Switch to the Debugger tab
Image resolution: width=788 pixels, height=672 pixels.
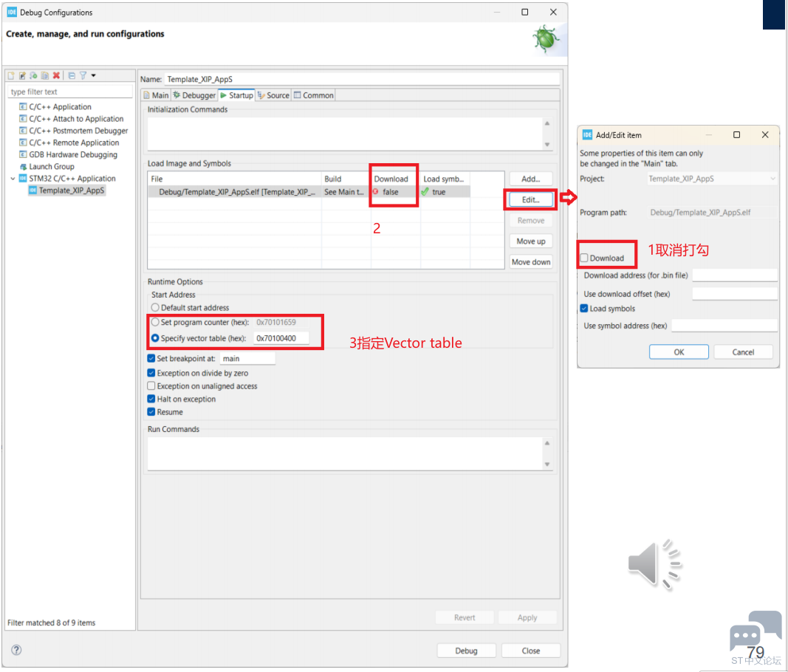point(195,95)
